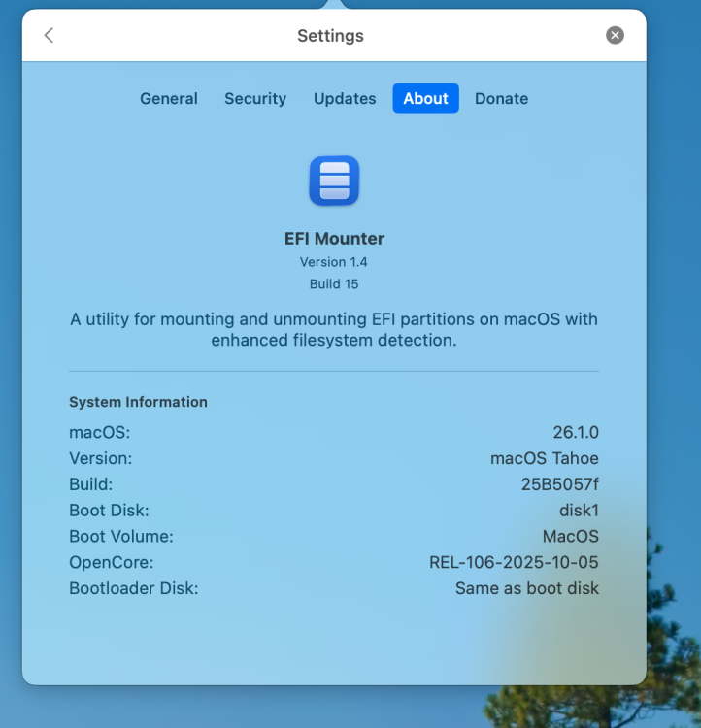Click the macOS Tahoe version value

tap(545, 458)
